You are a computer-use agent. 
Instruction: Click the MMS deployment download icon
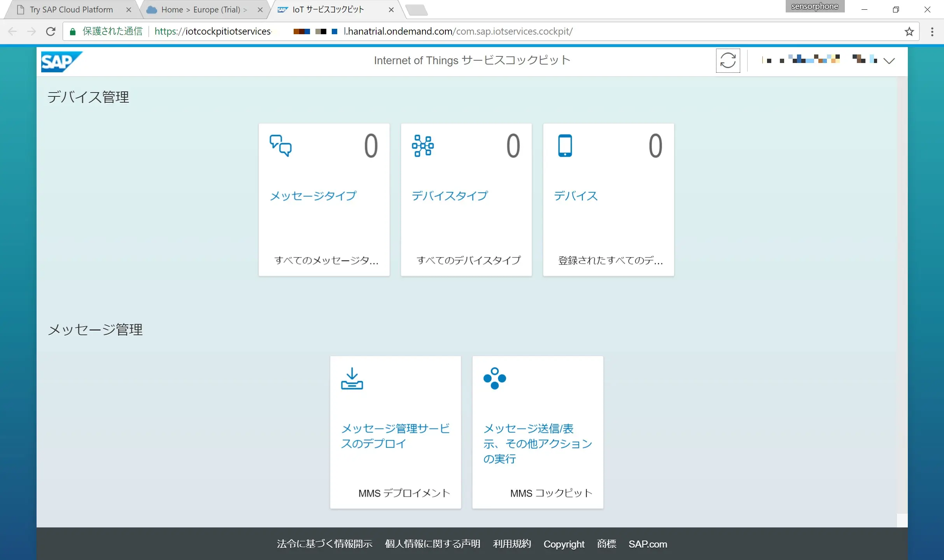pyautogui.click(x=352, y=378)
